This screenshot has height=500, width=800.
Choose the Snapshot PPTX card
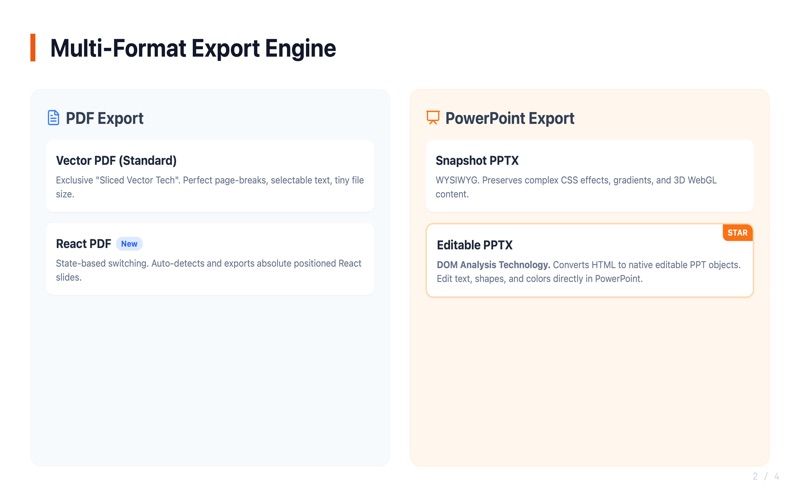click(x=590, y=176)
